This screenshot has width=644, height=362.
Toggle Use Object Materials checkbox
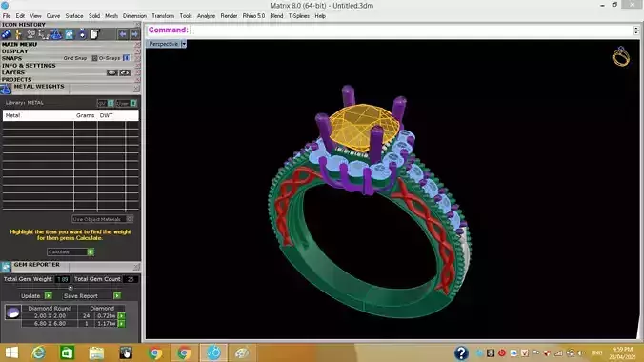[x=130, y=219]
